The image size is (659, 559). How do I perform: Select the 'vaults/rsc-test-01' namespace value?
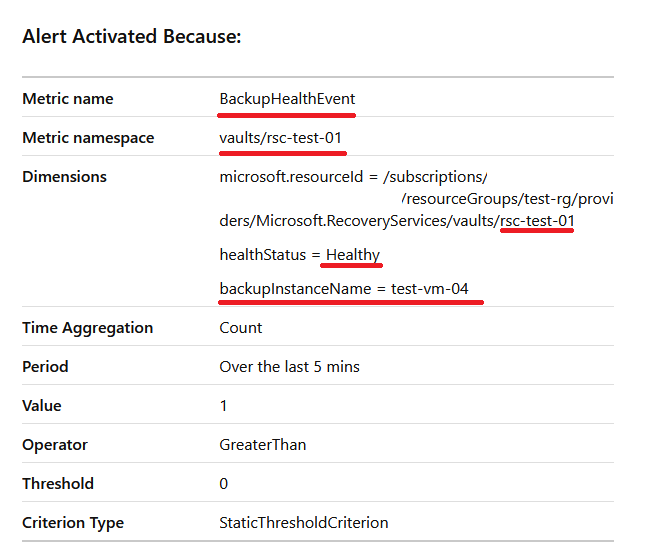coord(280,138)
